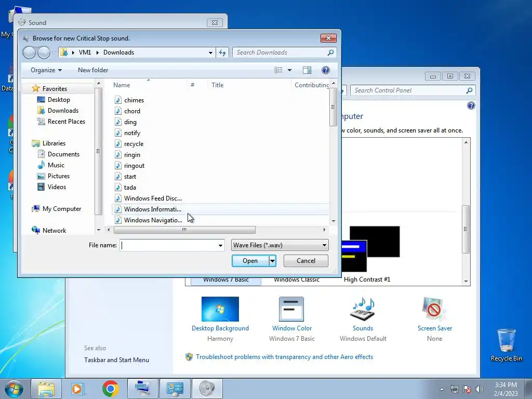Sort by track number column
The height and width of the screenshot is (399, 532).
click(x=192, y=85)
